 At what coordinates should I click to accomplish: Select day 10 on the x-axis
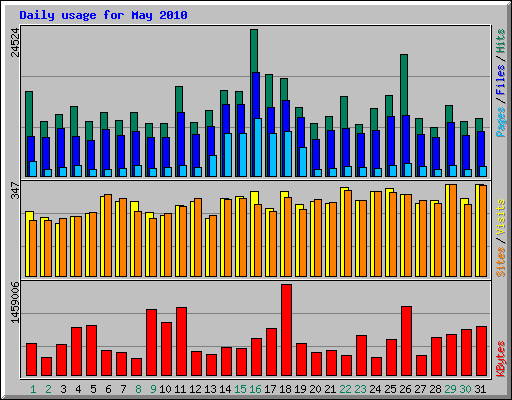[165, 389]
